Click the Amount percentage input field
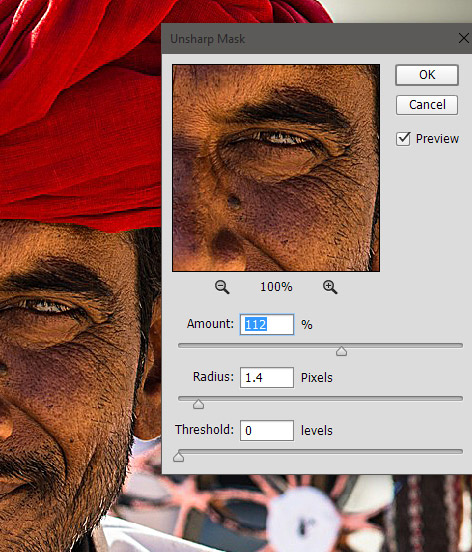This screenshot has width=472, height=552. [x=267, y=324]
